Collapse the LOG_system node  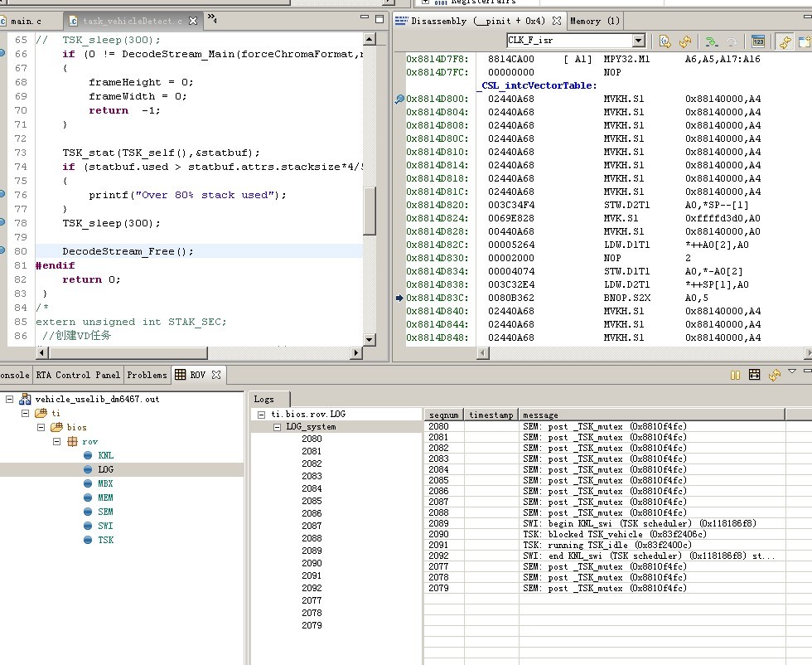point(277,426)
